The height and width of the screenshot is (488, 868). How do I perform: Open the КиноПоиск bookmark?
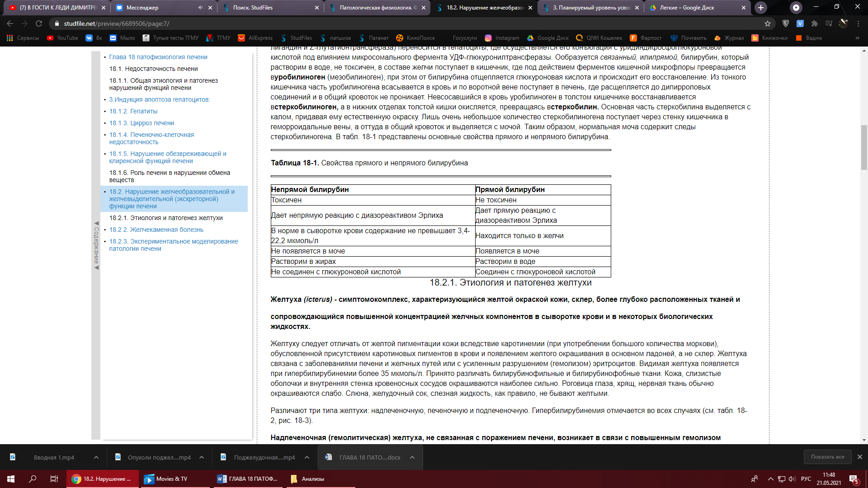click(x=415, y=38)
